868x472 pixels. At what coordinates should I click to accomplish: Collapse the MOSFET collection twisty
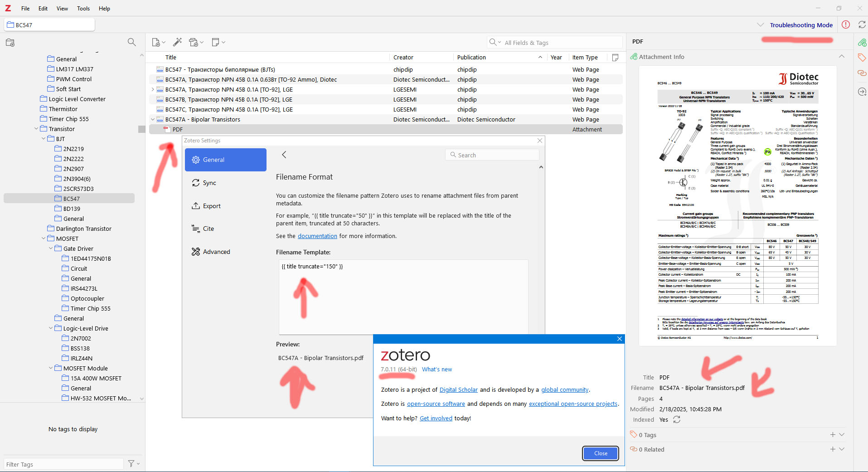(44, 238)
